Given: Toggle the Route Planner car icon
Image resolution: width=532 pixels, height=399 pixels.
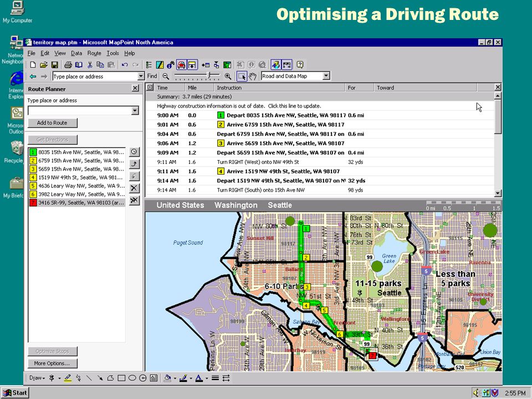Looking at the screenshot, I should (x=181, y=65).
